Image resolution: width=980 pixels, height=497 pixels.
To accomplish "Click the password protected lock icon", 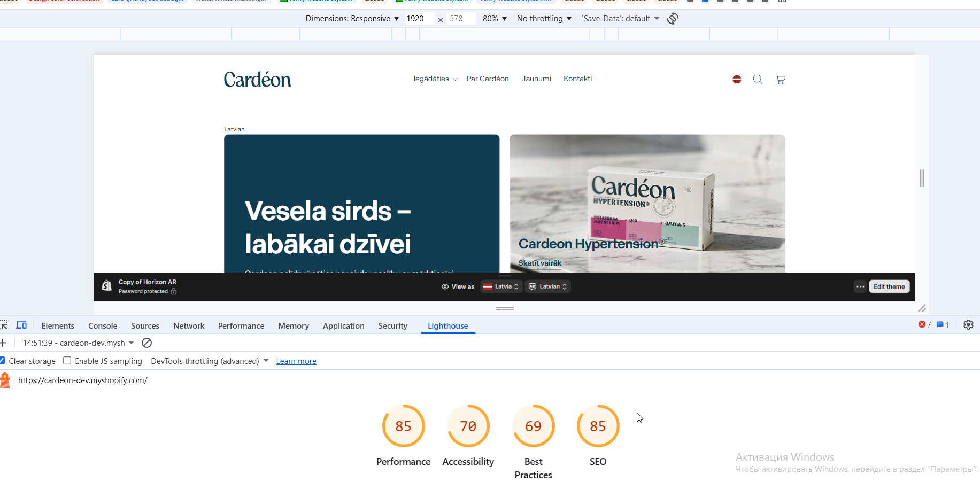I will (173, 291).
